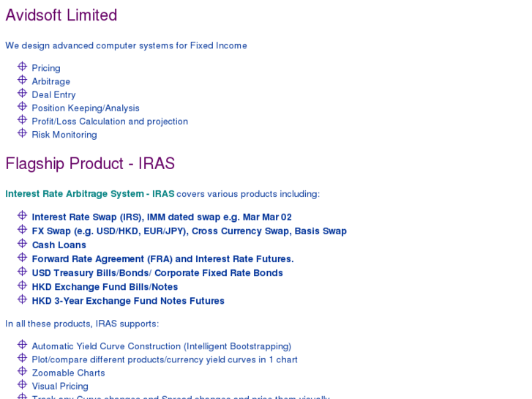Click HKD Exchange Fund Bills/Notes entry

coord(105,287)
